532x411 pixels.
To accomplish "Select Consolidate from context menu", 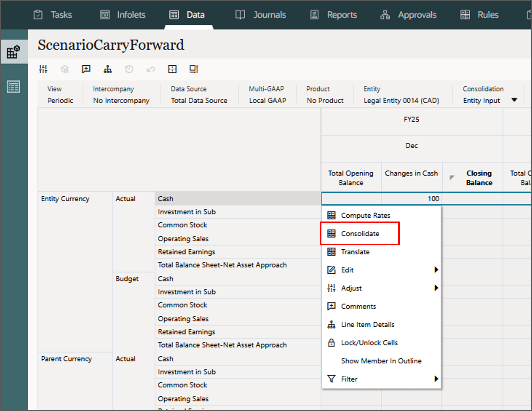I will pyautogui.click(x=360, y=234).
